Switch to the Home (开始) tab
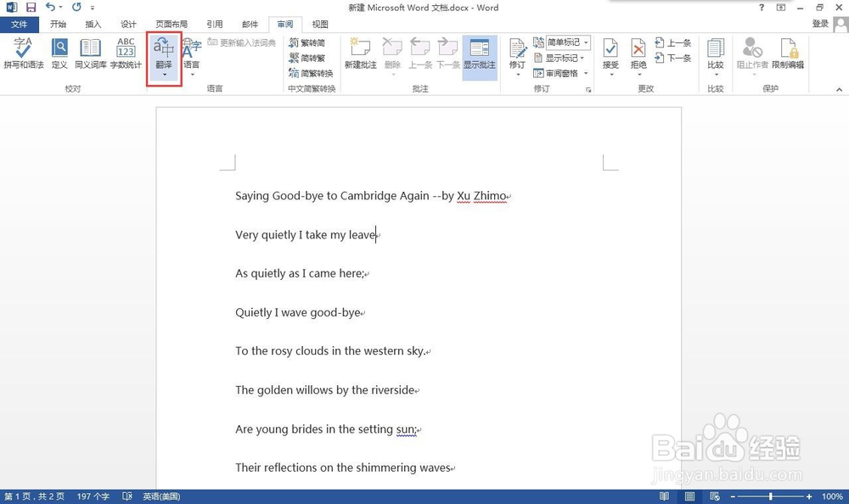This screenshot has height=504, width=849. 58,25
